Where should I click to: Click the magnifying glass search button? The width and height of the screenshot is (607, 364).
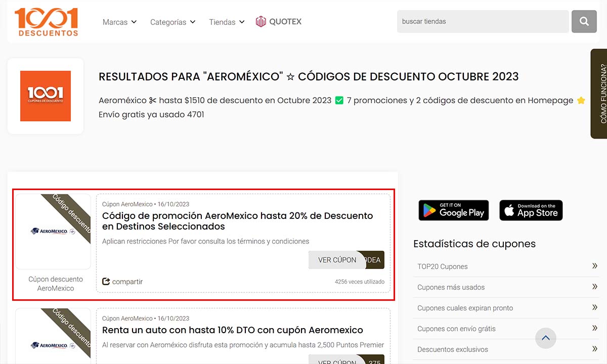point(584,22)
